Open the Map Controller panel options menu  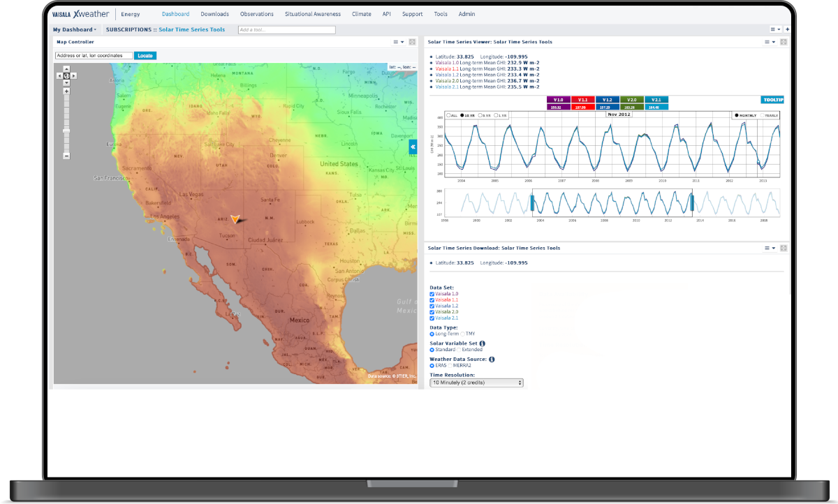pyautogui.click(x=399, y=42)
